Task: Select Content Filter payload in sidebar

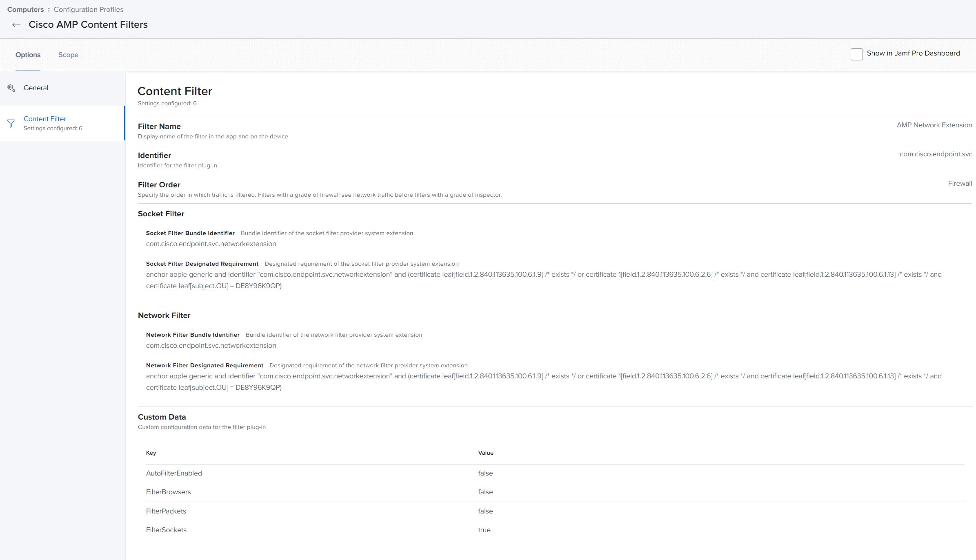Action: click(x=62, y=123)
